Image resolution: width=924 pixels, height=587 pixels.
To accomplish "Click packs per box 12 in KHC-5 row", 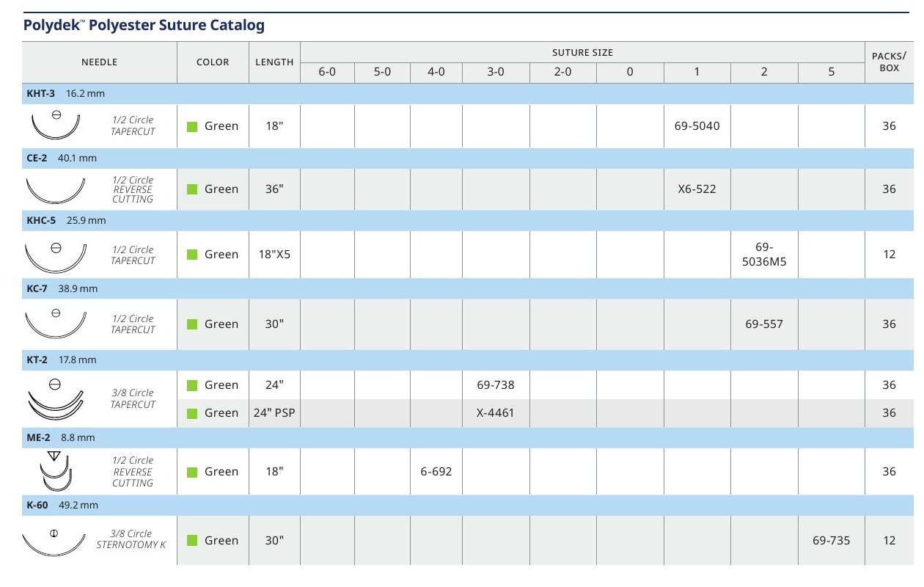I will pos(889,255).
